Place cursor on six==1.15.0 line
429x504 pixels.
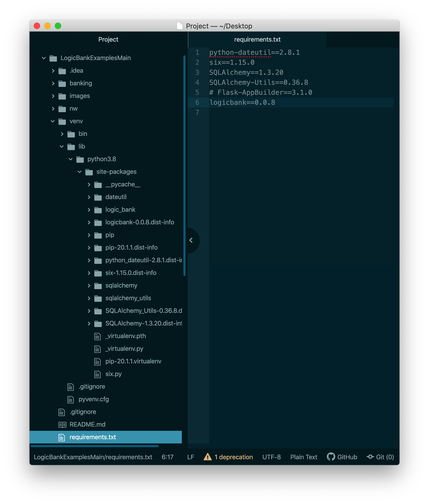232,62
